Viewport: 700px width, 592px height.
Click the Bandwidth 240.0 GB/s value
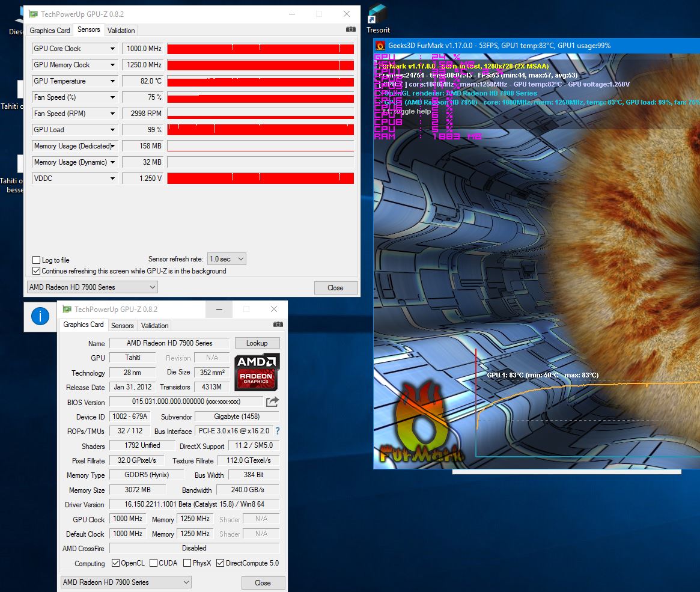[248, 490]
